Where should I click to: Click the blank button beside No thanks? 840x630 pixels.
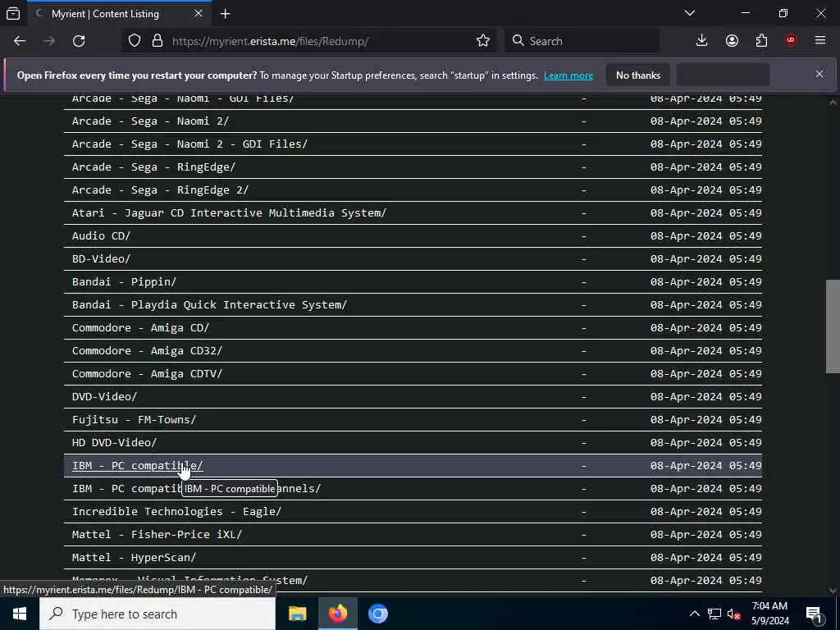(x=724, y=75)
